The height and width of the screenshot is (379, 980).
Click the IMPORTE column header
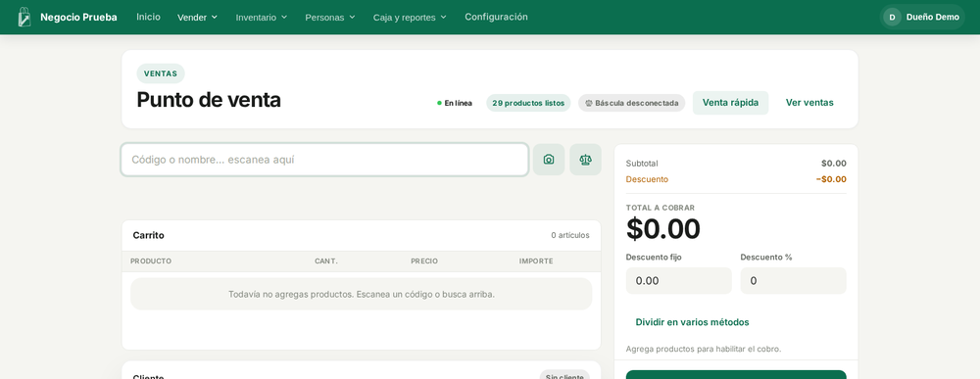tap(536, 261)
